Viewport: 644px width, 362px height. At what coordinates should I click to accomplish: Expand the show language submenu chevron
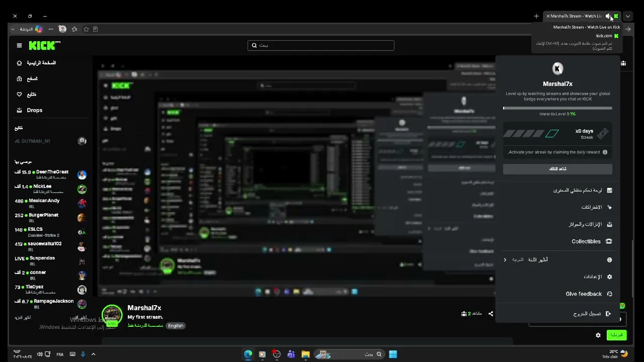click(505, 259)
